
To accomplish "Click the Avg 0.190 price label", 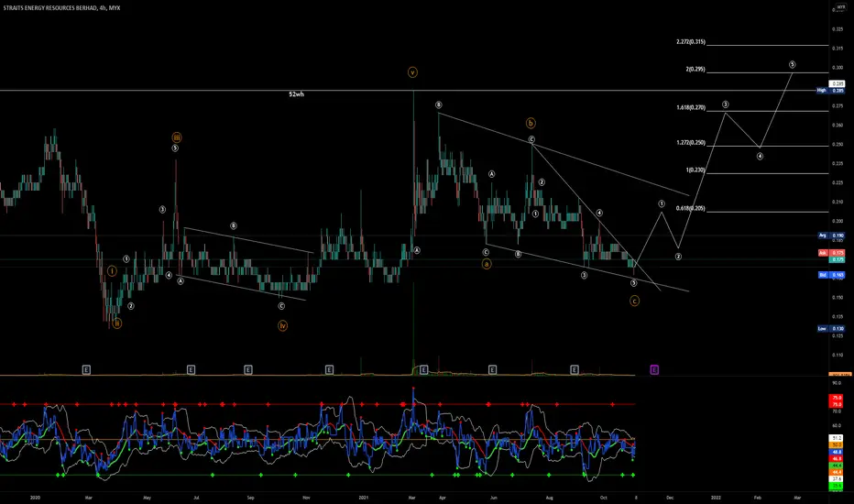I will click(x=831, y=236).
